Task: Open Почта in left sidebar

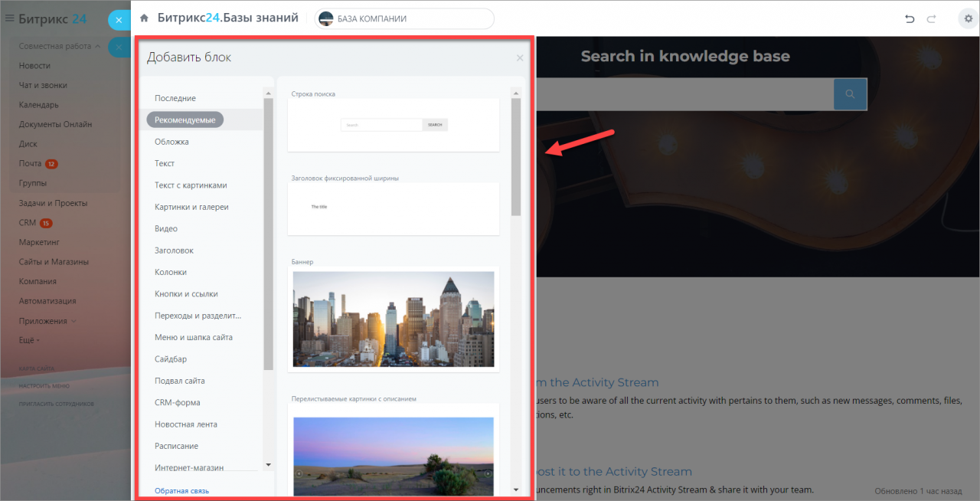Action: coord(31,164)
